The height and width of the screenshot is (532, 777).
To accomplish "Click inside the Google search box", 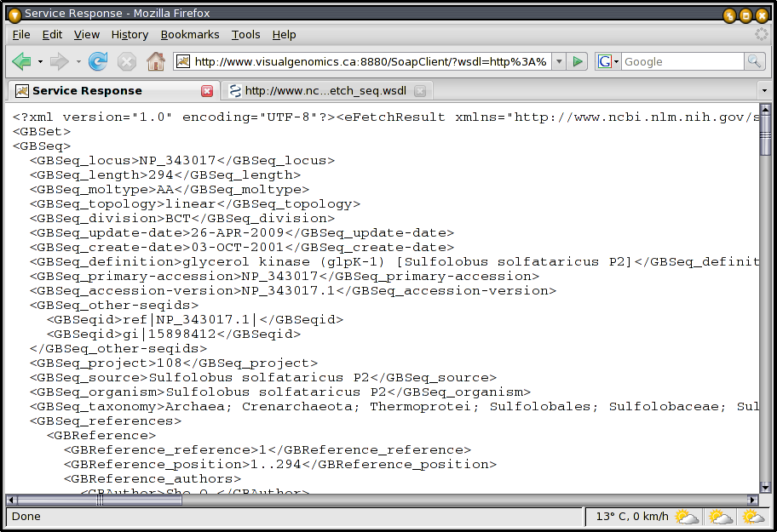I will (682, 61).
